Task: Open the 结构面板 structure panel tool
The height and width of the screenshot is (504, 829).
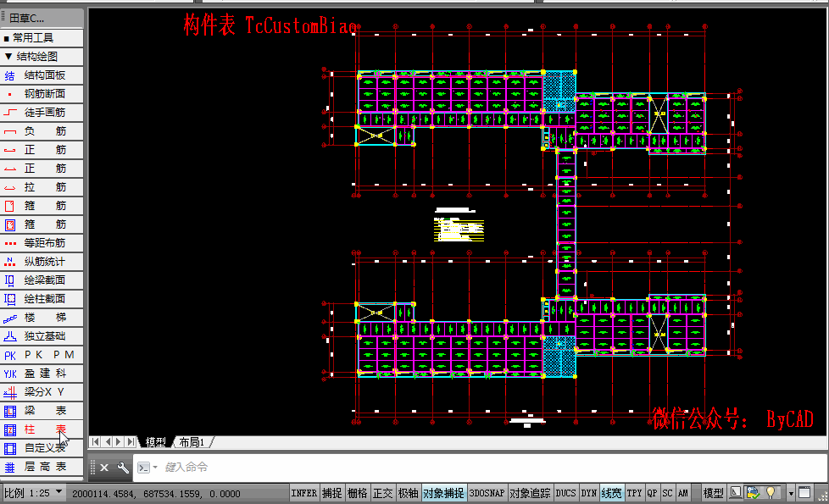Action: [42, 75]
